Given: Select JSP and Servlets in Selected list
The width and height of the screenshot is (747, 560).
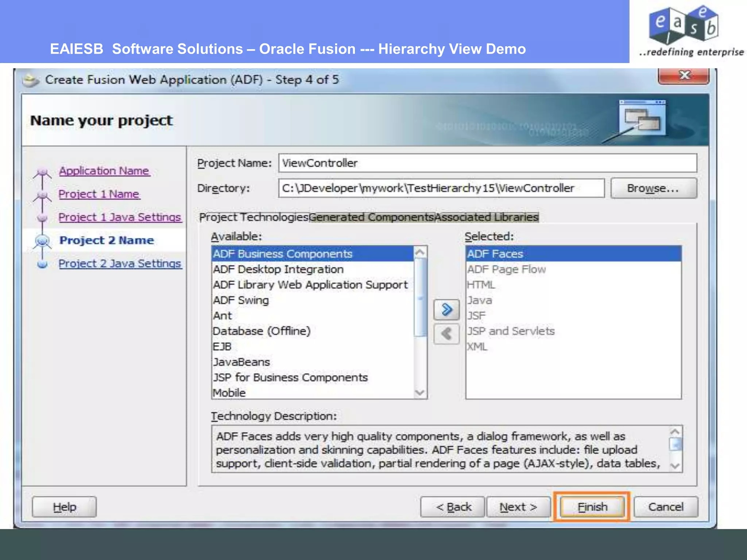Looking at the screenshot, I should (x=573, y=331).
